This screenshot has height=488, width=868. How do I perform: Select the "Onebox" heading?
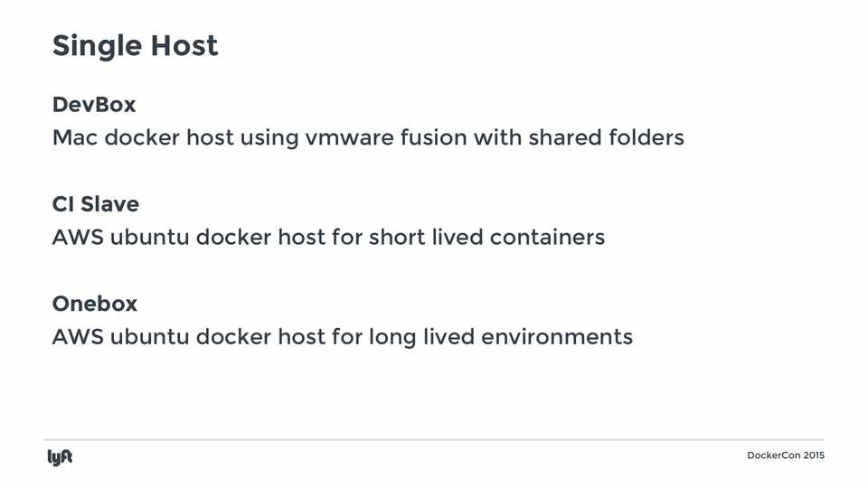(95, 304)
